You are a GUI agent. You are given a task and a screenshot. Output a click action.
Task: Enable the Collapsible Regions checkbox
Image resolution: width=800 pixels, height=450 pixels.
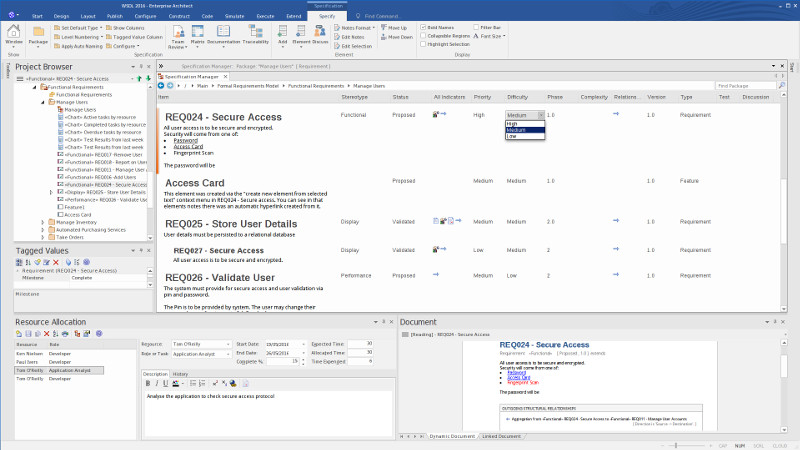[x=422, y=36]
